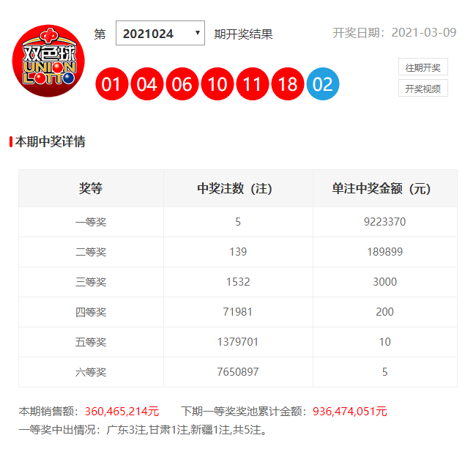This screenshot has height=457, width=476.
Task: Click red ball number 04
Action: (x=146, y=84)
